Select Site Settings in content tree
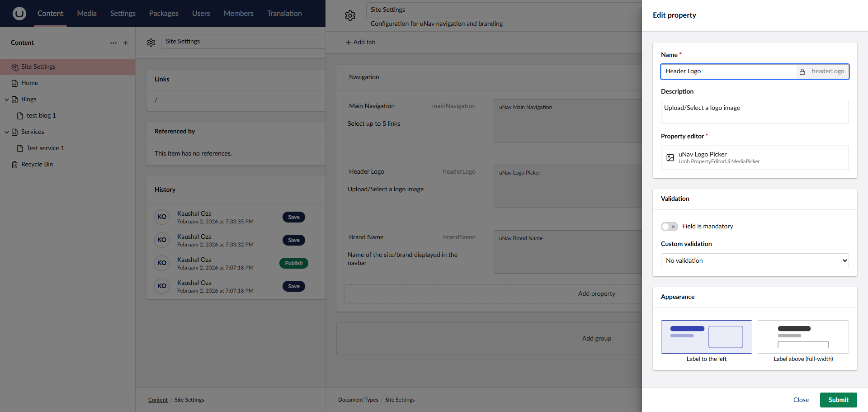 click(x=68, y=67)
